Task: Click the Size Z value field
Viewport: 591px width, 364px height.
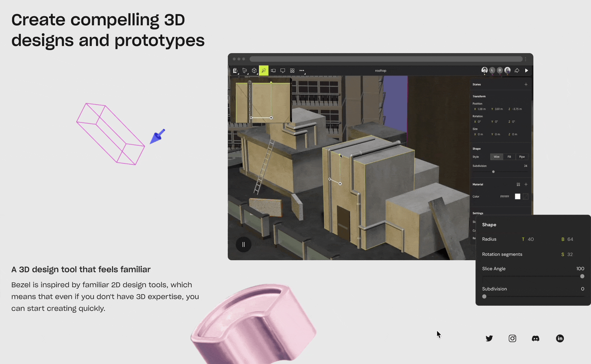Action: (x=514, y=134)
